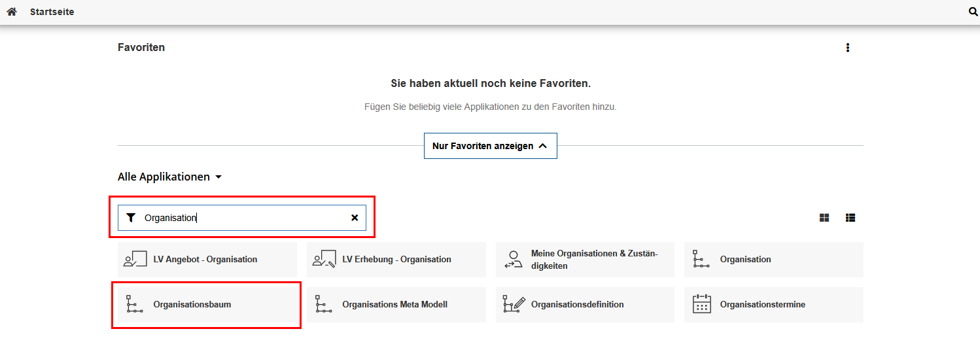Switch to list view layout

(850, 218)
